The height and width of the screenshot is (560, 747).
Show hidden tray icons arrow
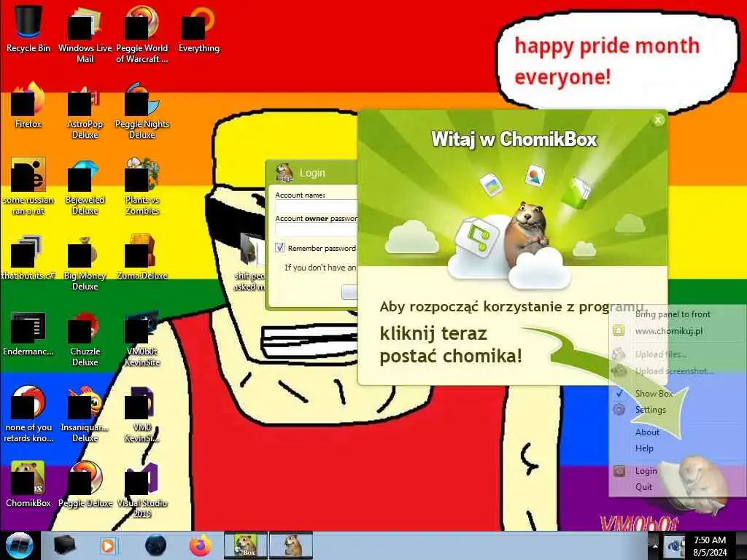coord(654,546)
